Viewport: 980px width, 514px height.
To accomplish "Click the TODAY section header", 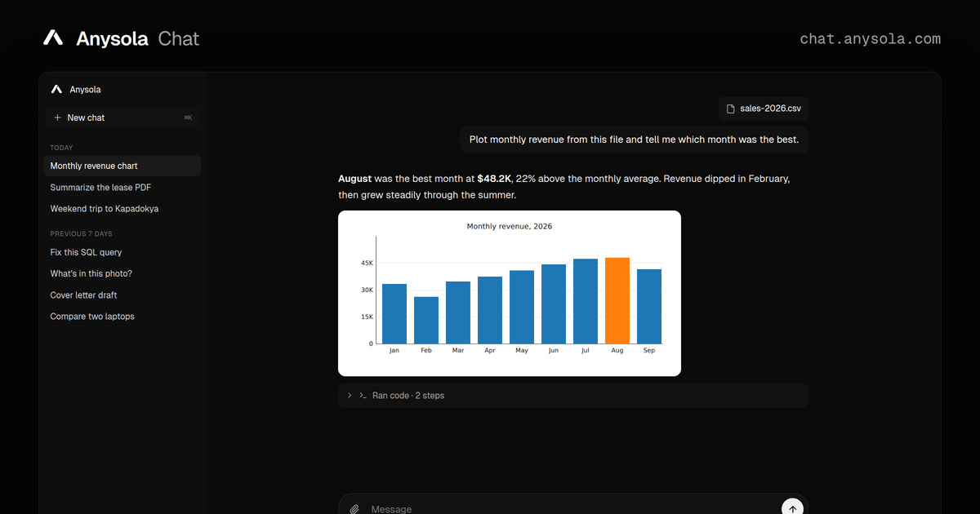I will pos(61,148).
